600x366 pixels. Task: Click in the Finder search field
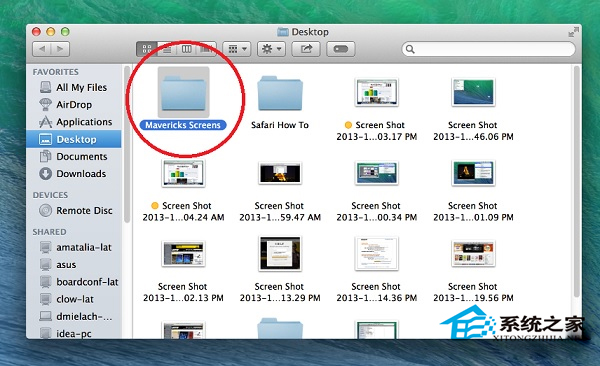point(488,49)
